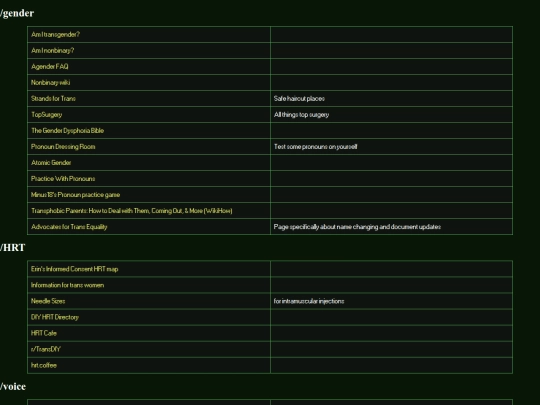Open the Pronoun Dressing Room link
The height and width of the screenshot is (405, 540).
pyautogui.click(x=63, y=147)
